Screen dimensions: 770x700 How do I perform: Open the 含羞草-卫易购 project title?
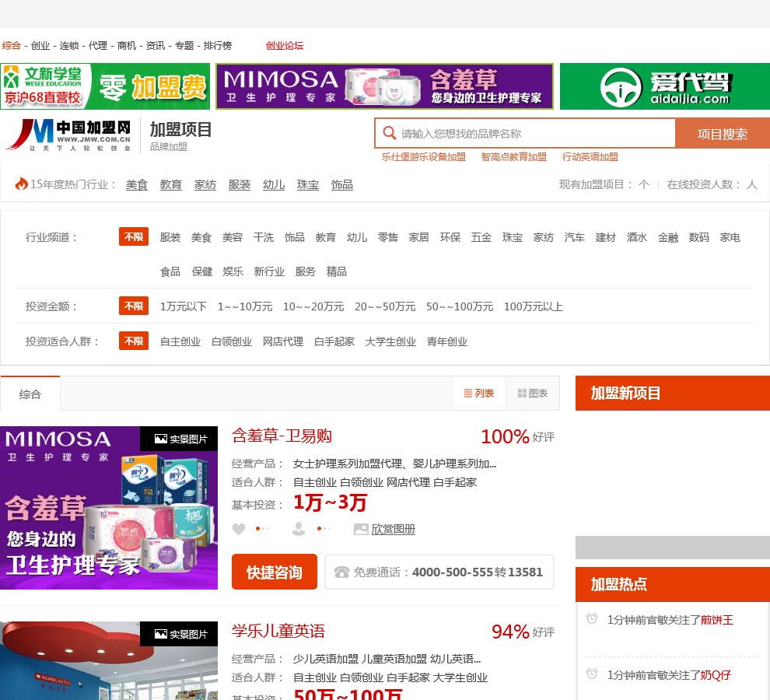282,436
